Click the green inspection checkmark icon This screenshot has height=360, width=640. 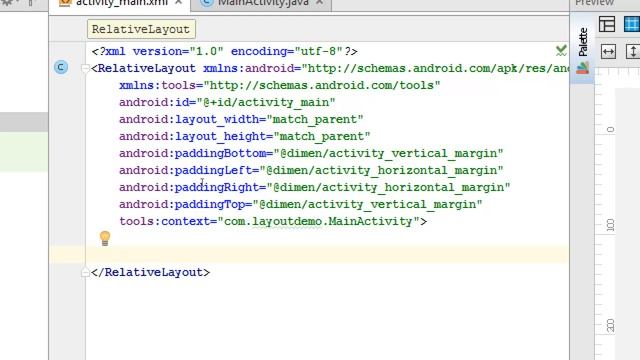click(561, 51)
